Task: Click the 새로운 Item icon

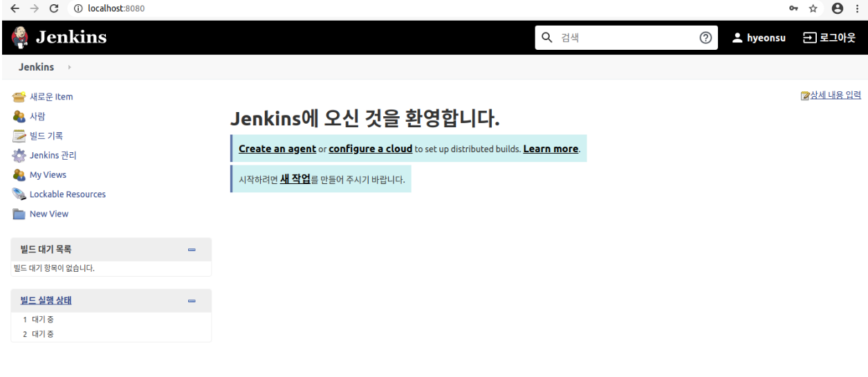Action: point(19,97)
